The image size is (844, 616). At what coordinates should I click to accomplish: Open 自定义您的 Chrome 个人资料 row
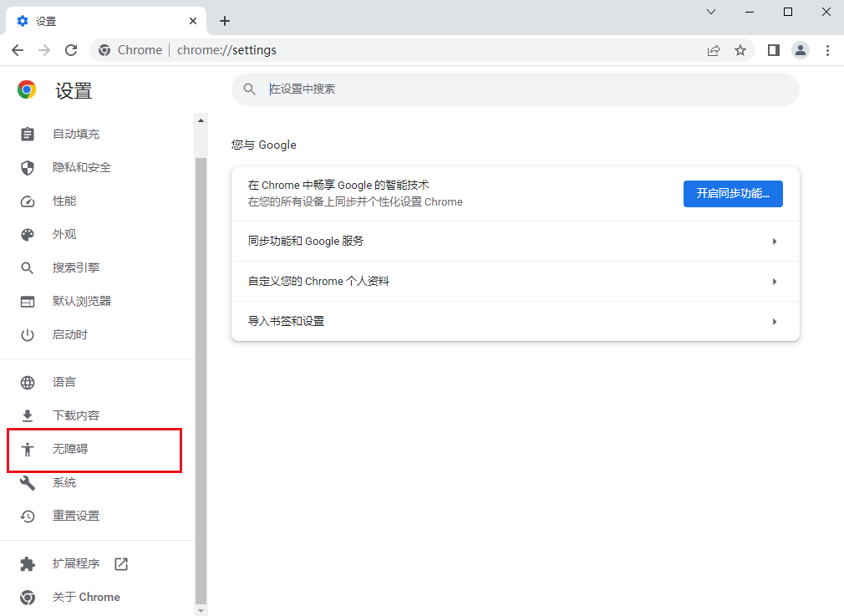[x=515, y=281]
